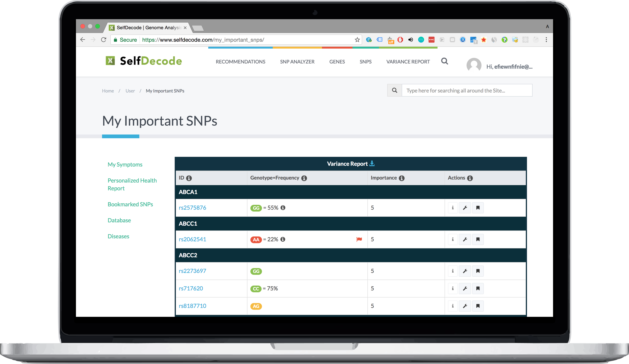Bookmark this page with the star icon
The image size is (629, 364).
[357, 40]
